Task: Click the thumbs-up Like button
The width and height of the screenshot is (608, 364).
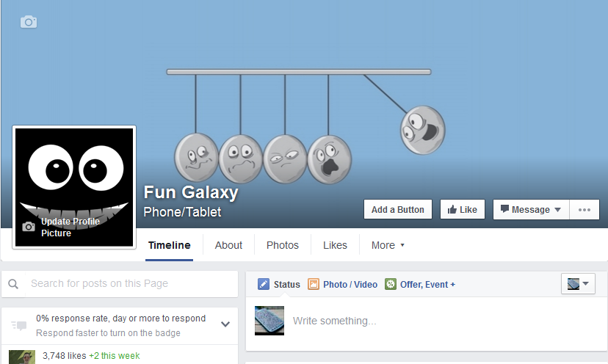Action: (462, 210)
